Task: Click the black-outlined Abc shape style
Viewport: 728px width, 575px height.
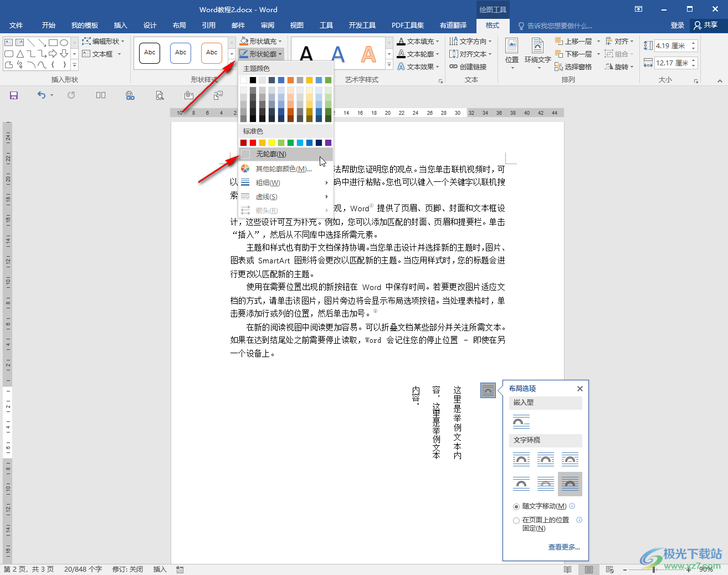Action: 150,53
